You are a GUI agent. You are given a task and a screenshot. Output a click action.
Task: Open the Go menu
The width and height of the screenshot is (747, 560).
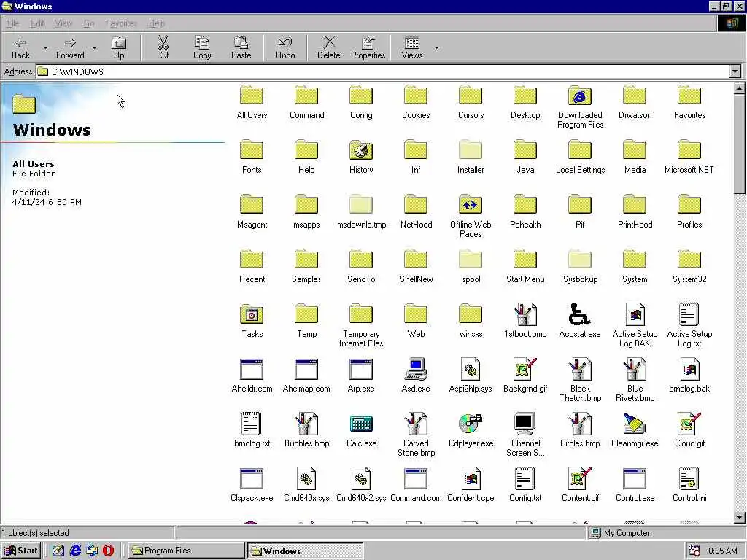[89, 23]
